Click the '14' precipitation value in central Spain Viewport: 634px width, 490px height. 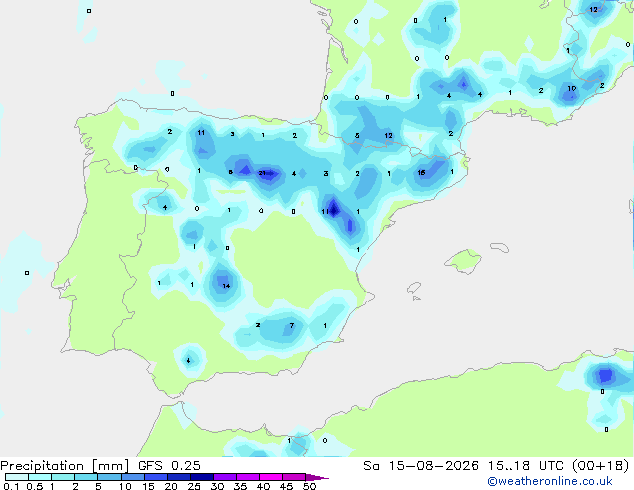coord(226,286)
